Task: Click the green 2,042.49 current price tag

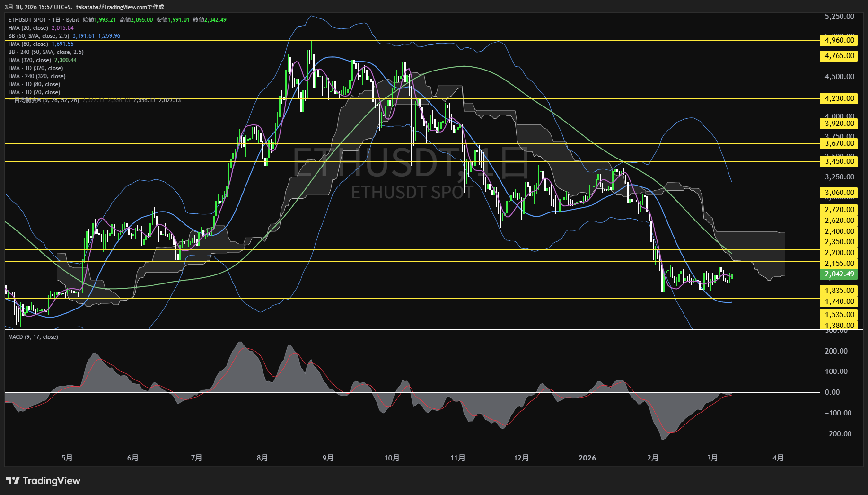Action: click(839, 274)
